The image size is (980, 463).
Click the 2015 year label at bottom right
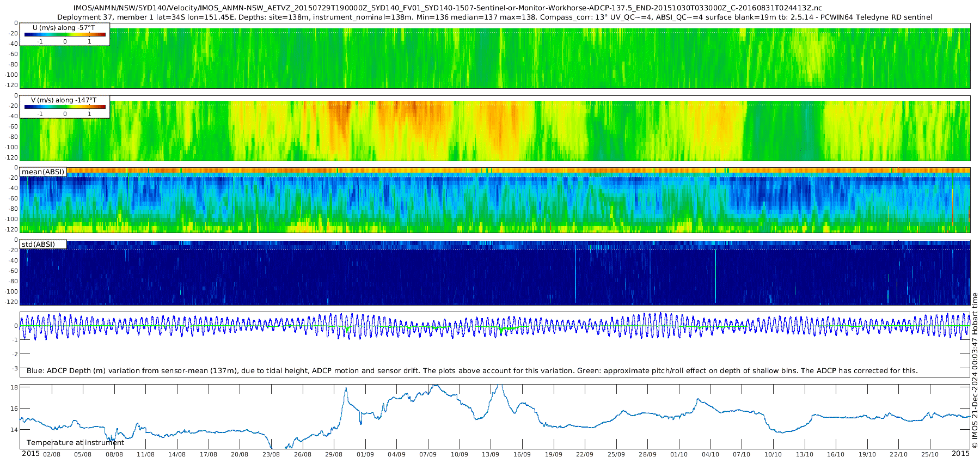coord(960,454)
